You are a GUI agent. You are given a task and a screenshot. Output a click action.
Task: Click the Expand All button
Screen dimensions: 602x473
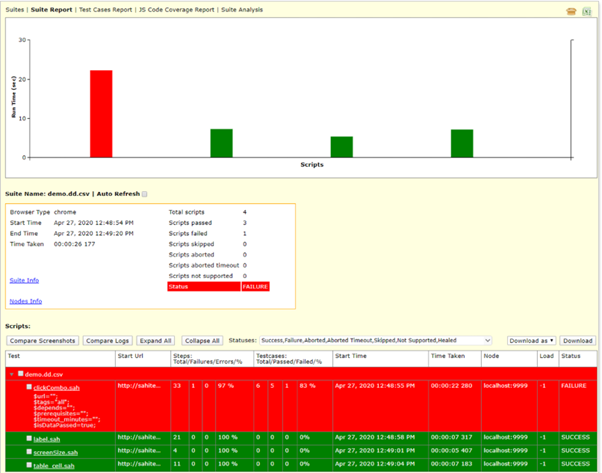point(155,341)
